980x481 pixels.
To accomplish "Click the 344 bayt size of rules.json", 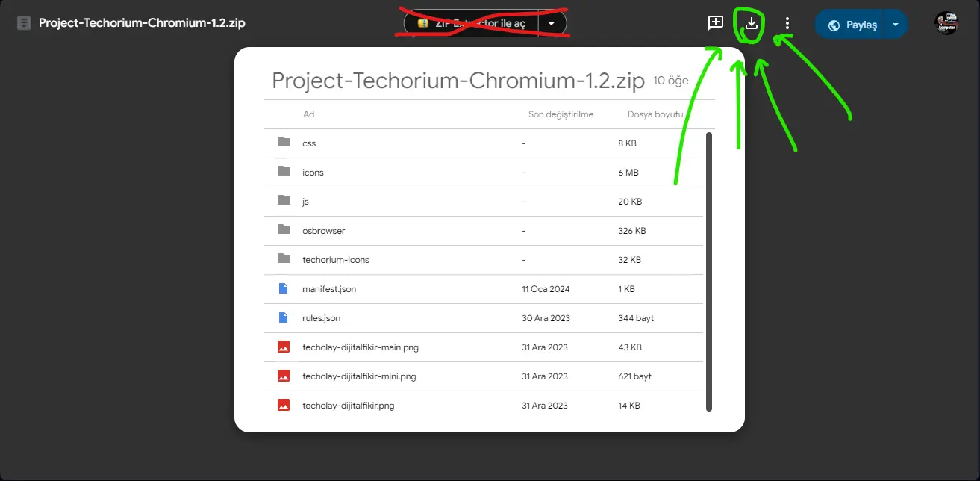I will coord(636,318).
